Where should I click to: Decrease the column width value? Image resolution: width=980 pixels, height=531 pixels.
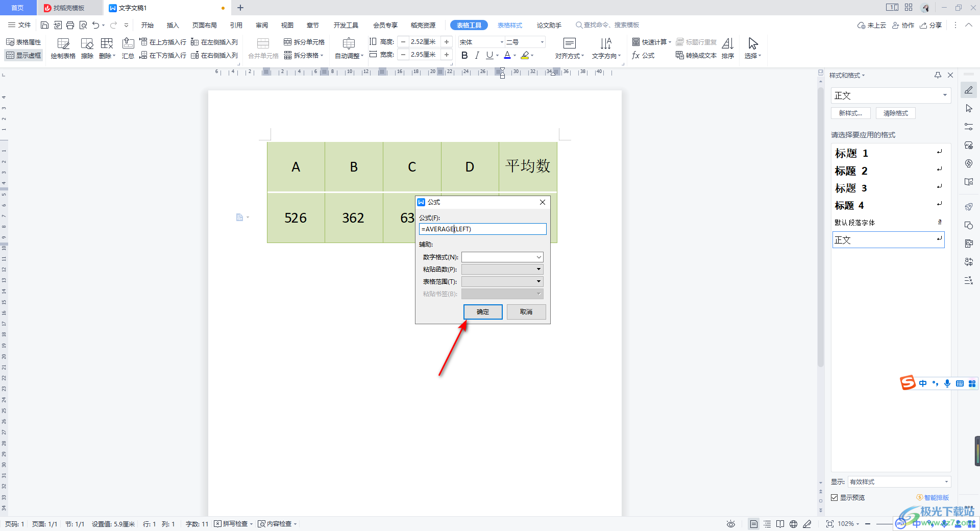[x=403, y=55]
